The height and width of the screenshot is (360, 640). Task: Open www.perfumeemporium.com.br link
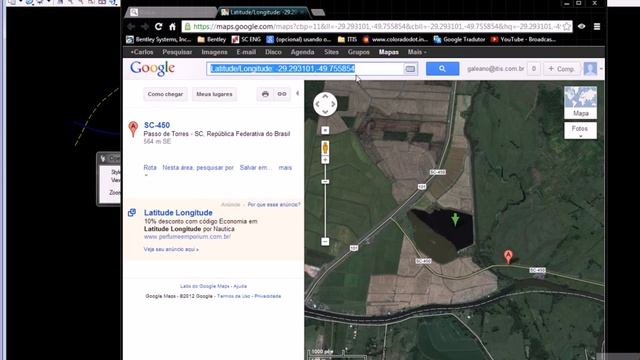(x=187, y=237)
